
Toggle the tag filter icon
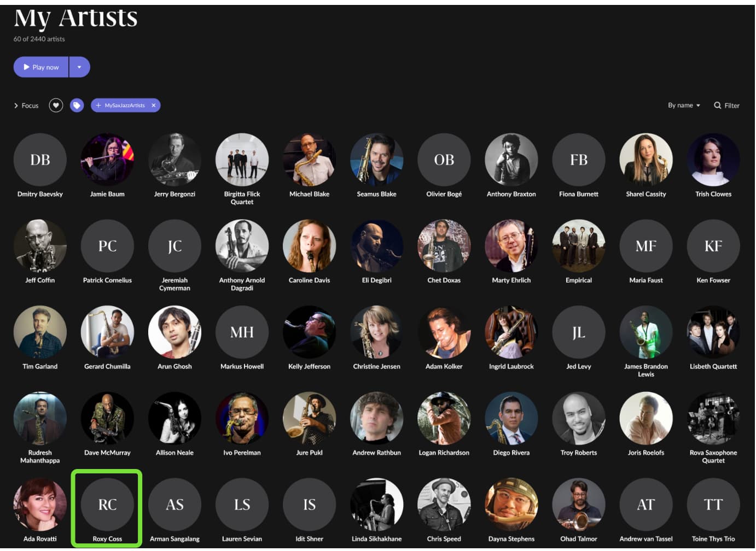click(77, 105)
